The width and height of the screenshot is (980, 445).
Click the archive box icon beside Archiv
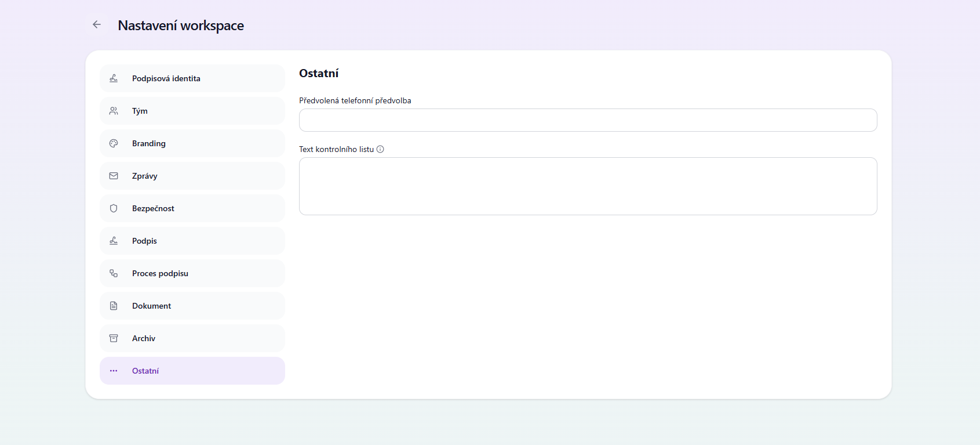pos(114,338)
